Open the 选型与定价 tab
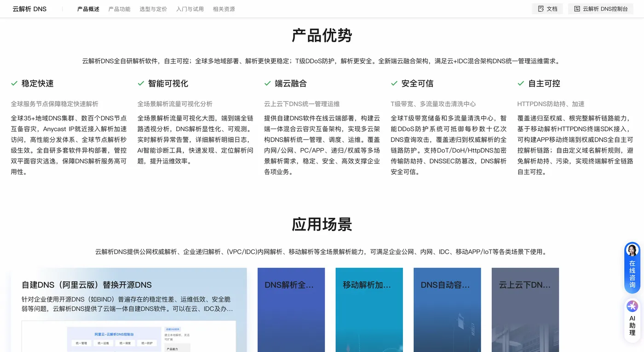Viewport: 644px width, 352px height. coord(153,9)
